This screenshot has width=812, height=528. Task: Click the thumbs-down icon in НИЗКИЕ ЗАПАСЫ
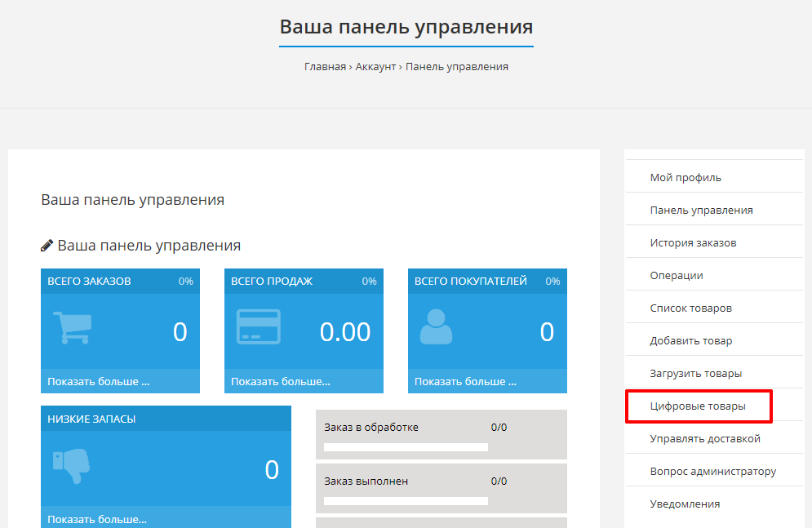pyautogui.click(x=72, y=466)
